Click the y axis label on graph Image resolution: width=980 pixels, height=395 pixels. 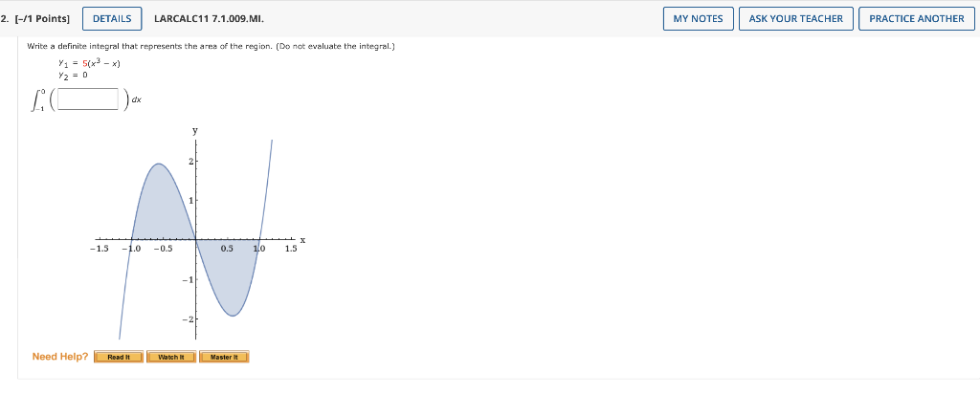pos(195,131)
